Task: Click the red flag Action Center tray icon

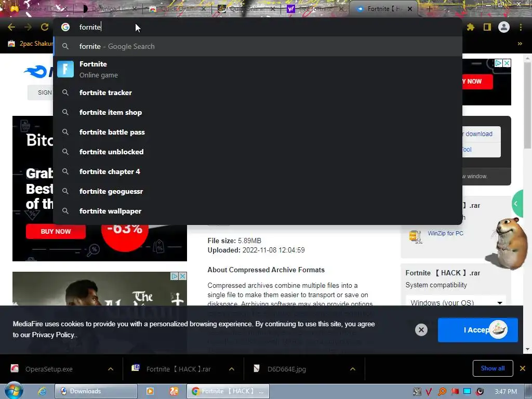Action: (x=455, y=392)
